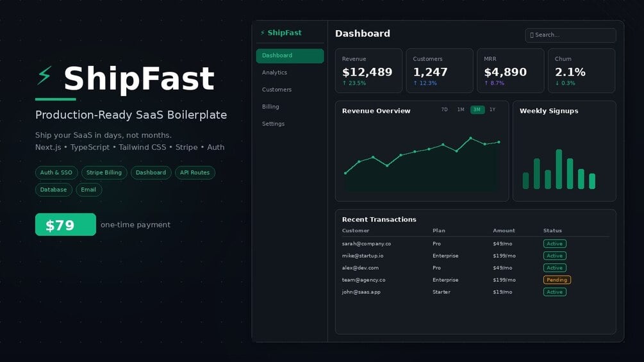Viewport: 644px width, 362px height.
Task: Click the Search input field
Action: (x=570, y=35)
